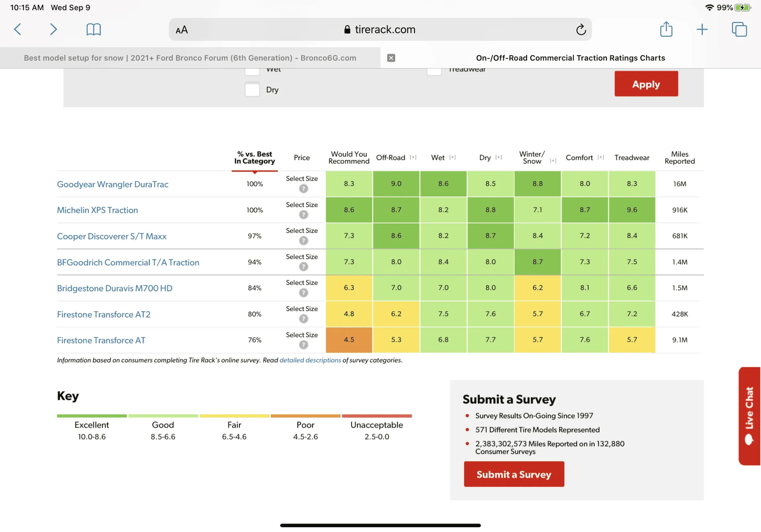Open Firestone Transforce AT tire link
The height and width of the screenshot is (532, 761).
[101, 340]
